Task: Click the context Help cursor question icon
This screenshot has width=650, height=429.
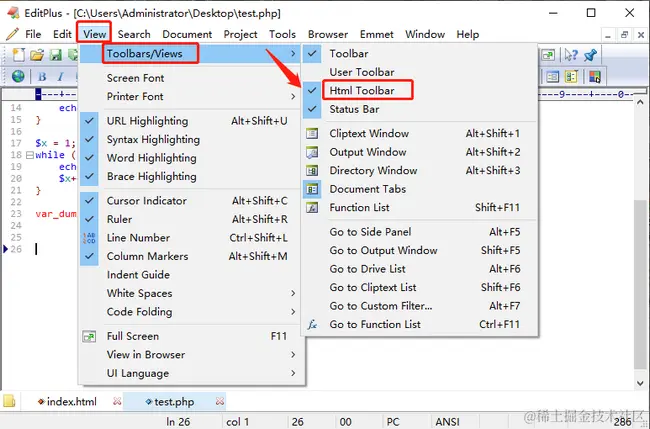Action: [x=571, y=55]
